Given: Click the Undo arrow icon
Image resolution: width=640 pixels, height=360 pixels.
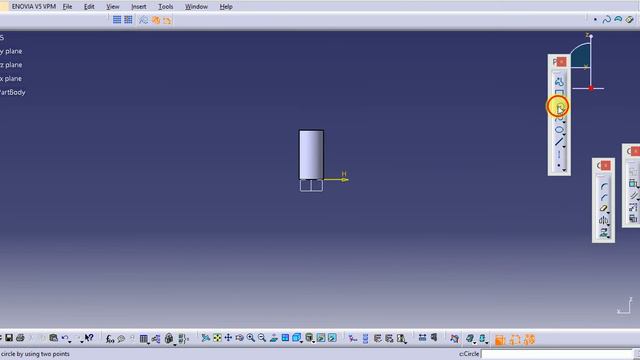Looking at the screenshot, I should coord(64,338).
